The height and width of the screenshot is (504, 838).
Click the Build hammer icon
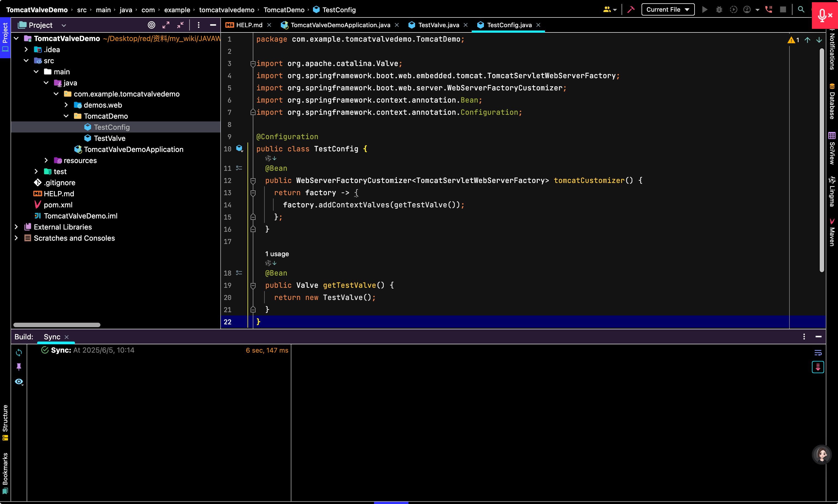(x=631, y=9)
